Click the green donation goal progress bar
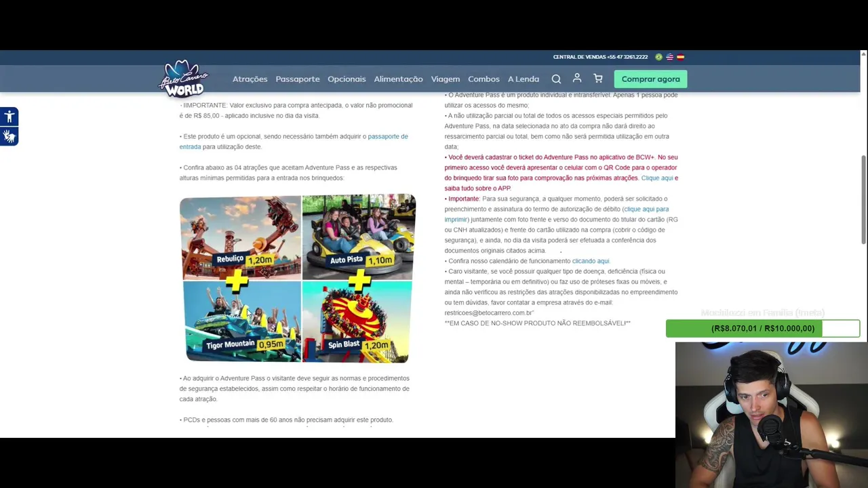 pyautogui.click(x=763, y=328)
